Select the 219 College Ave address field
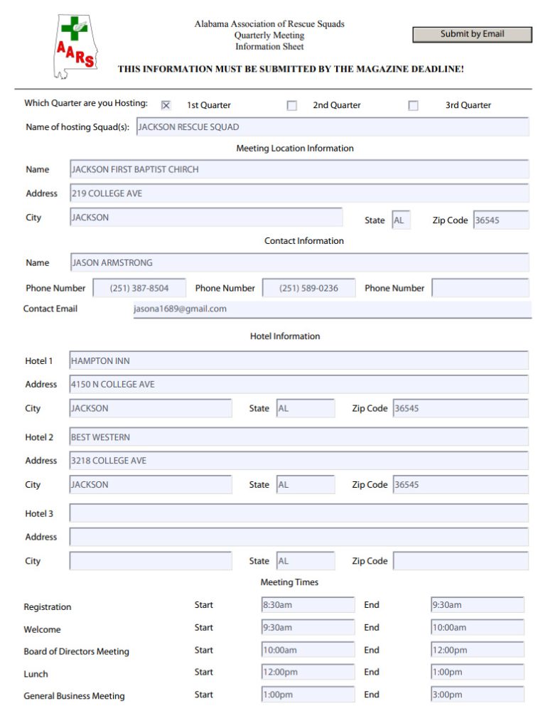 (x=298, y=193)
